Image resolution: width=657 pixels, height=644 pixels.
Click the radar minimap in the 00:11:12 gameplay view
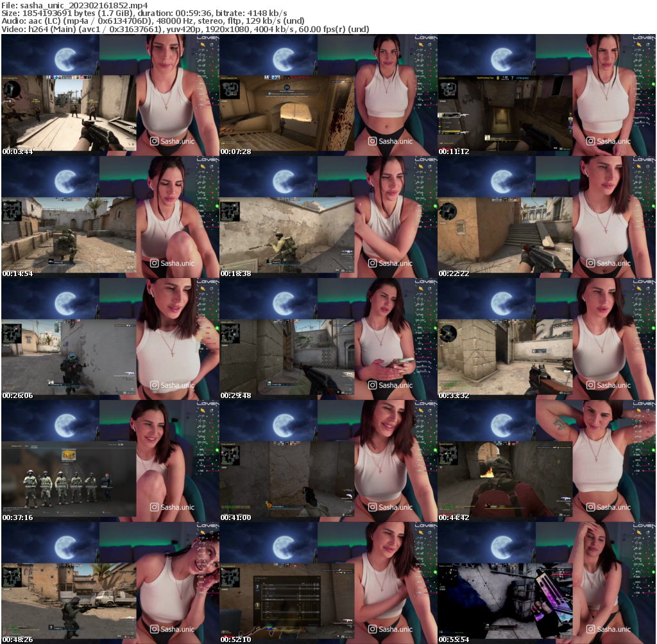(x=448, y=87)
